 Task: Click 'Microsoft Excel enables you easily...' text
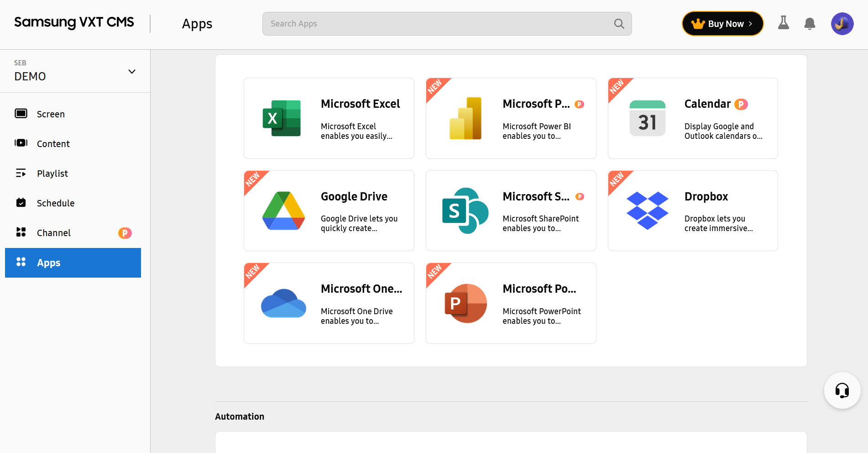pos(356,131)
